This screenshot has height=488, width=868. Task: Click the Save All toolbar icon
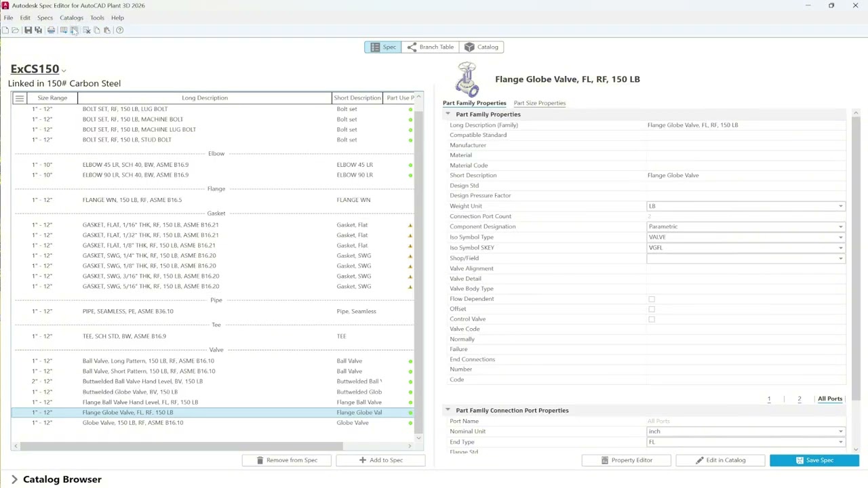click(x=38, y=30)
